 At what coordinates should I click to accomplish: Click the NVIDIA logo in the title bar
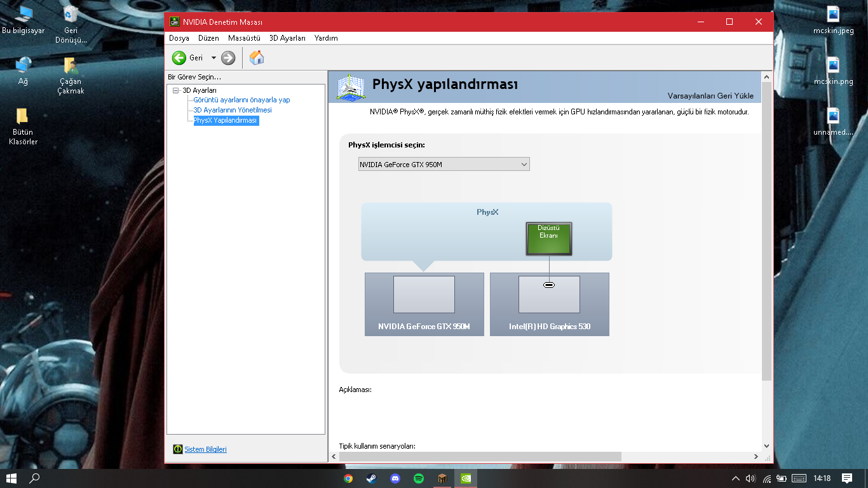174,22
